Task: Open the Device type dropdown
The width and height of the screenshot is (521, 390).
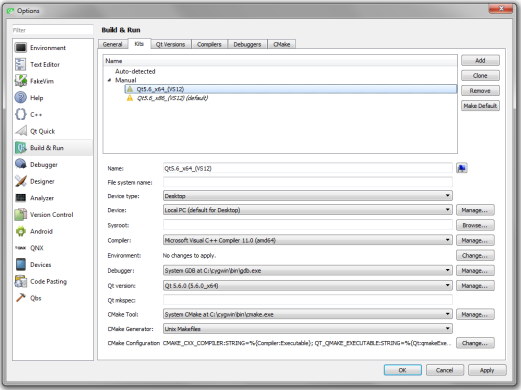Action: (307, 196)
